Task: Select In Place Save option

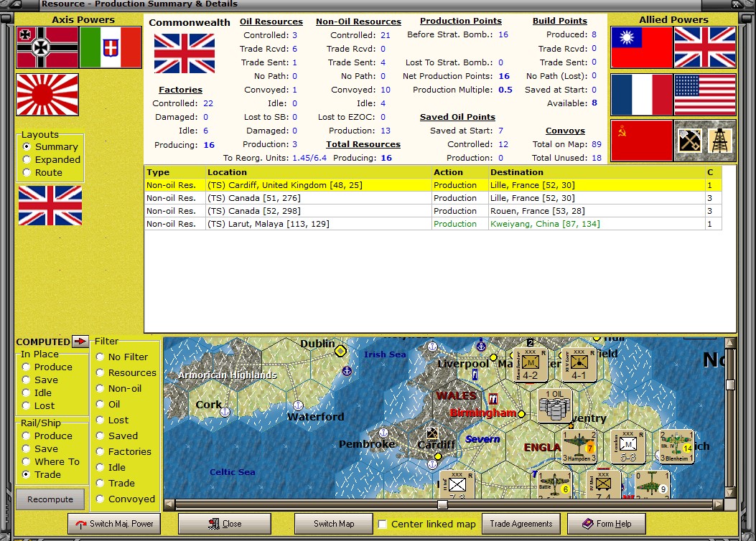Action: [x=40, y=380]
